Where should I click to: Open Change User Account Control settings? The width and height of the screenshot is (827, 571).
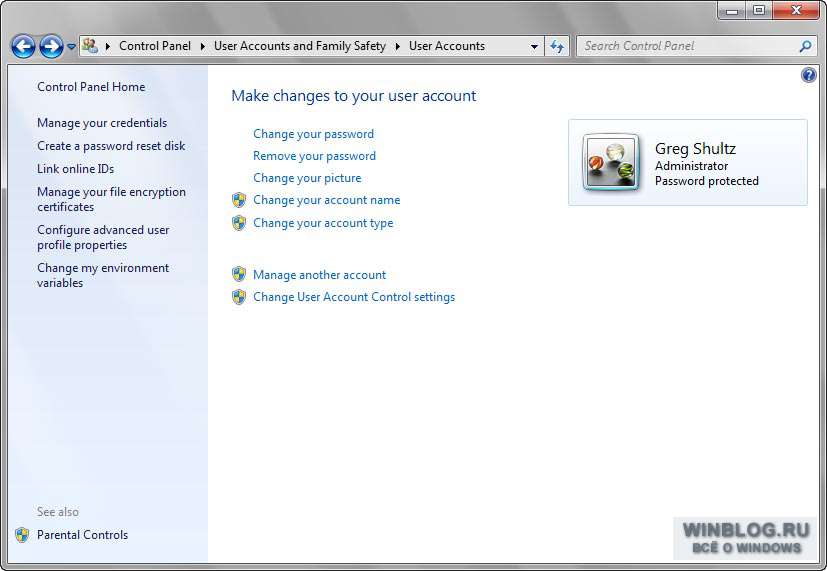pyautogui.click(x=354, y=297)
